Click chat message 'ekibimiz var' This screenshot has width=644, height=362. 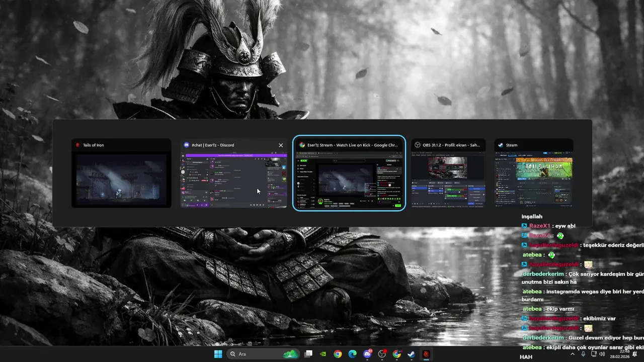coord(599,318)
